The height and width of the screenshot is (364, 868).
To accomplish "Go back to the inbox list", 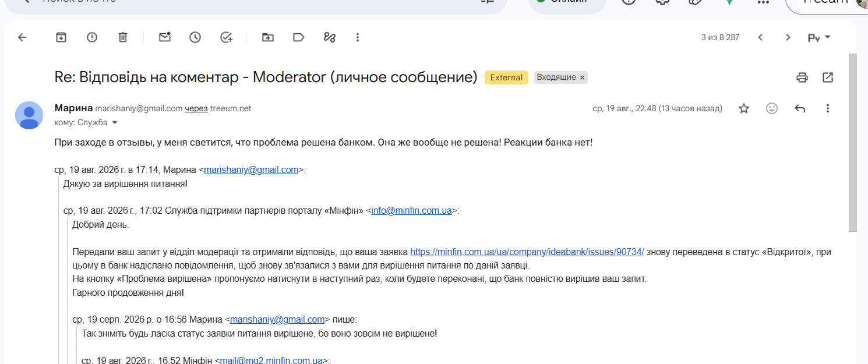I will pyautogui.click(x=22, y=37).
